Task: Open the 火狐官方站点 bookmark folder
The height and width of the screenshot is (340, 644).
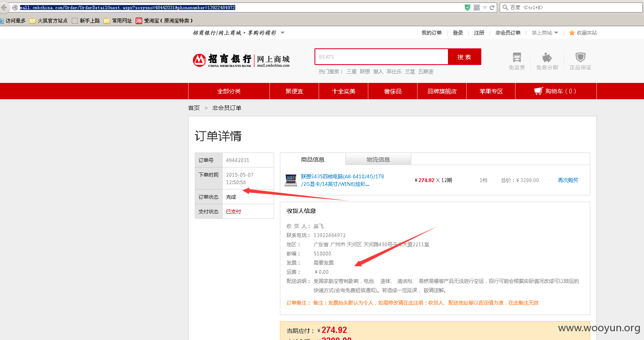Action: click(48, 20)
